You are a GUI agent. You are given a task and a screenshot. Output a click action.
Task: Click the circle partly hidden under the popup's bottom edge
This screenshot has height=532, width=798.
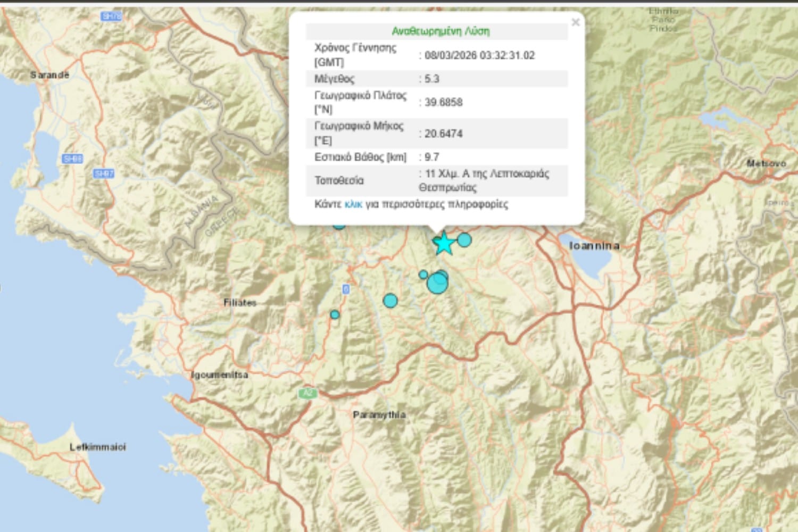coord(339,225)
